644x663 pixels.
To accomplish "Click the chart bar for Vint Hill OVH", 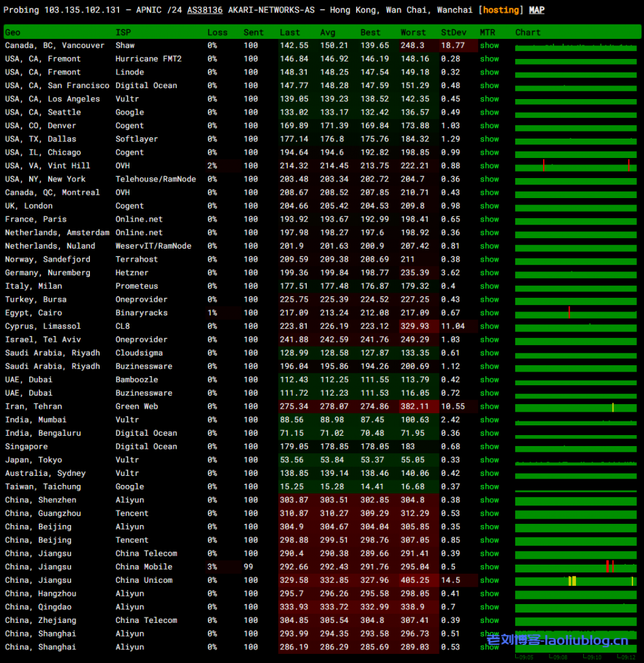I will (x=575, y=166).
